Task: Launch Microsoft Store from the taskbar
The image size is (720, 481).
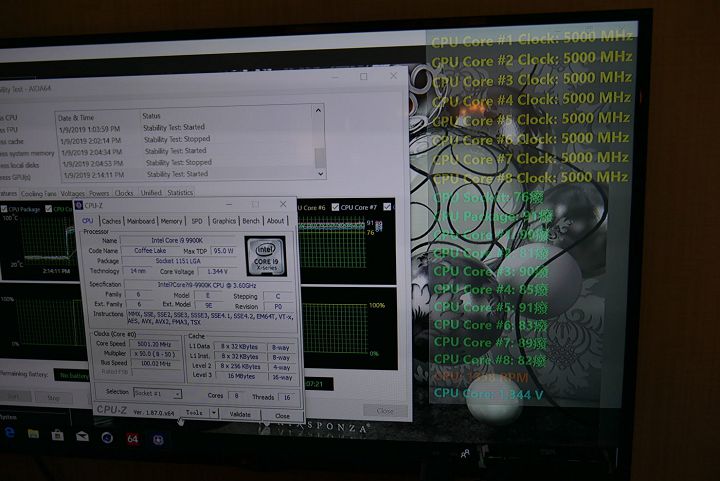Action: click(x=57, y=434)
